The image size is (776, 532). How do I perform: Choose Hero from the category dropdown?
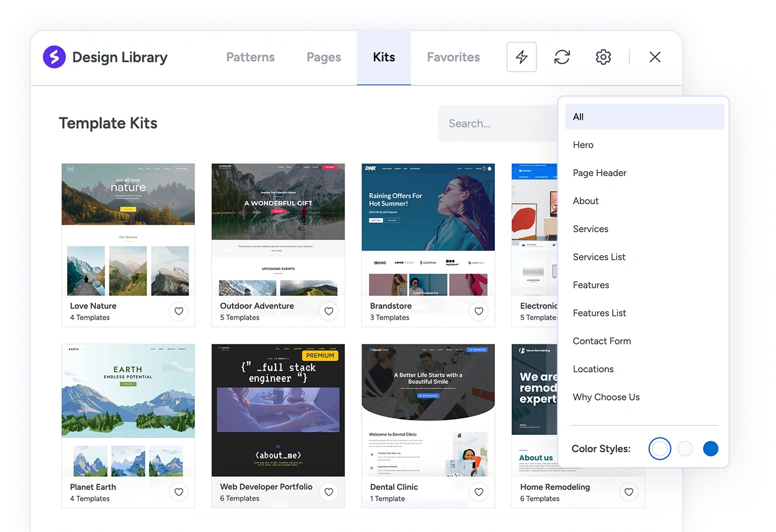click(x=583, y=145)
